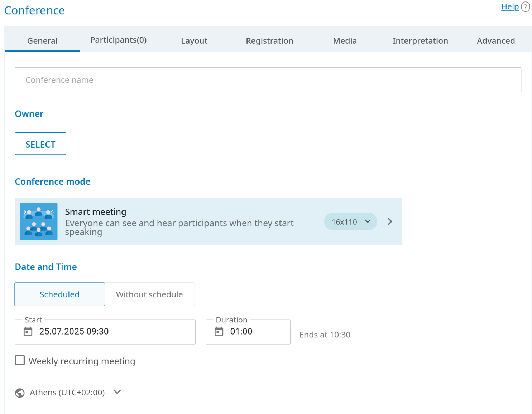Switch to the Advanced tab
The image size is (532, 414).
(x=495, y=41)
